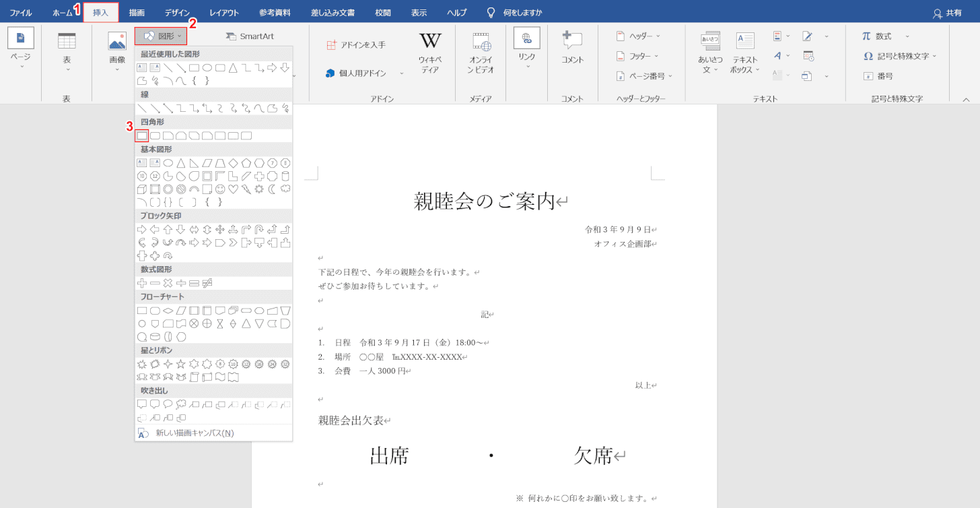980x508 pixels.
Task: Click the 共有 share button
Action: click(947, 13)
